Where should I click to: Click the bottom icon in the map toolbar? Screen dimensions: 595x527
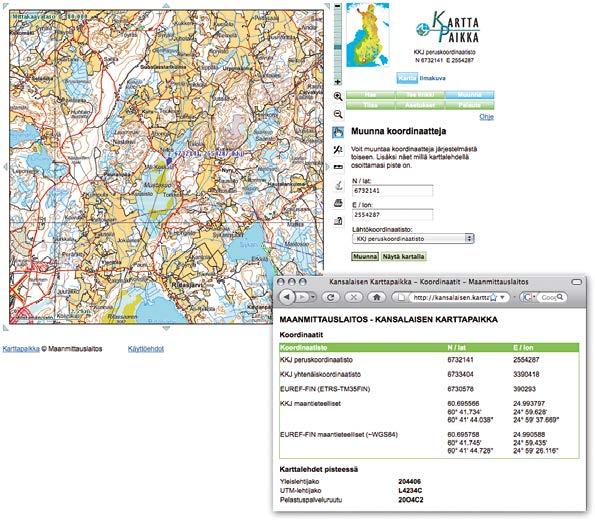pos(338,221)
